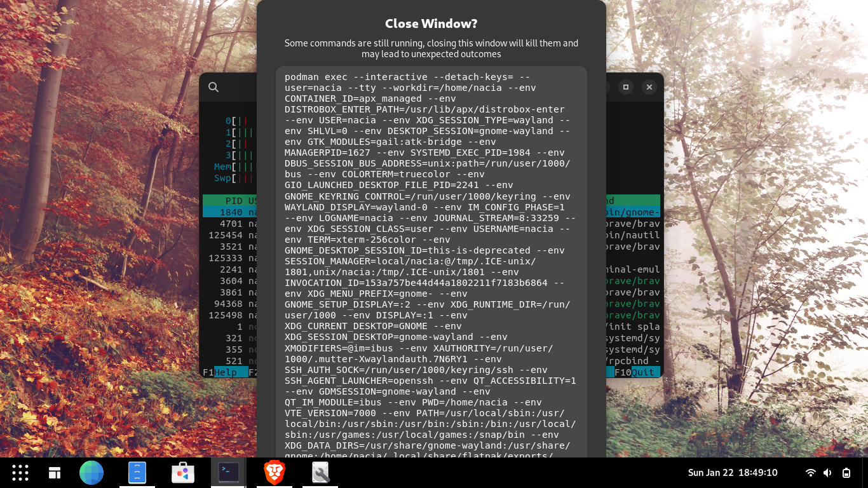
Task: Toggle Wi-Fi via the network icon
Action: [x=812, y=473]
